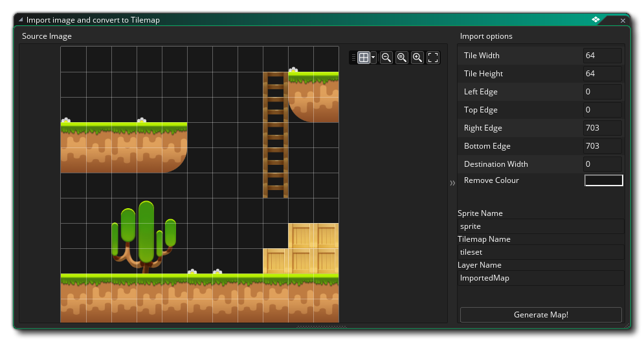Click the Destination Width value field

coord(602,164)
